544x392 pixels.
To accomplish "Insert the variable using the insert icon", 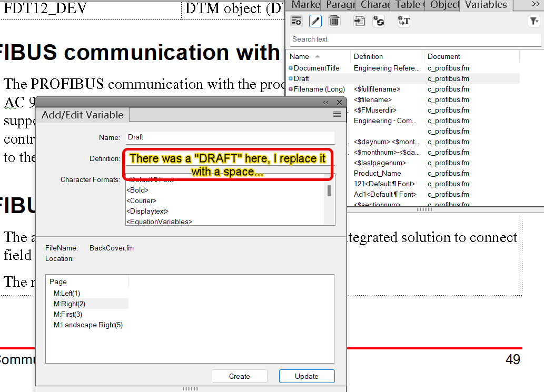I will coord(359,21).
